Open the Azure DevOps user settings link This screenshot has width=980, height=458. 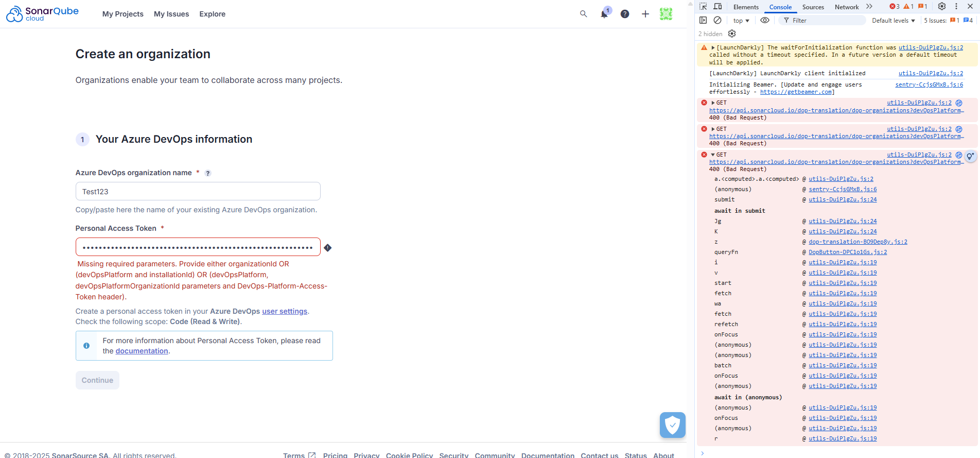coord(285,311)
